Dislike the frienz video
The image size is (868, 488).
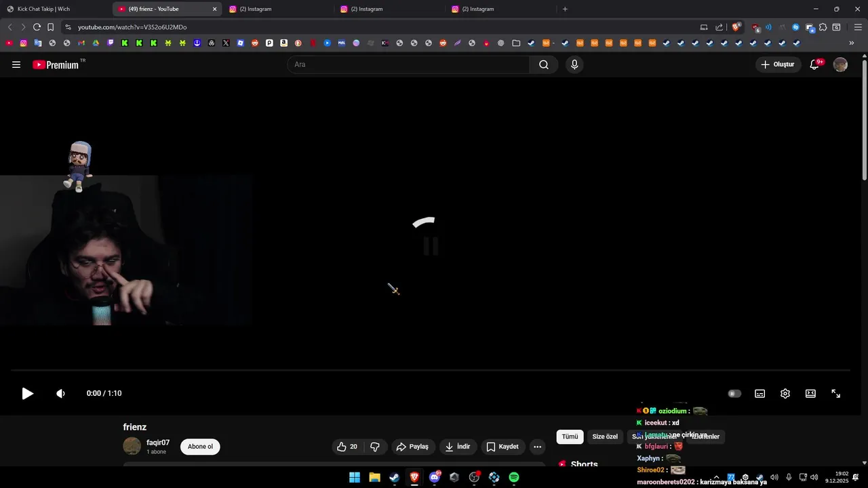tap(375, 447)
